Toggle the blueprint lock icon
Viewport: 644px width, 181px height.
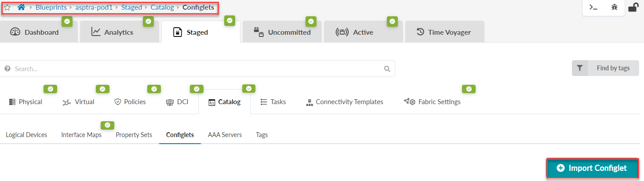pos(633,7)
